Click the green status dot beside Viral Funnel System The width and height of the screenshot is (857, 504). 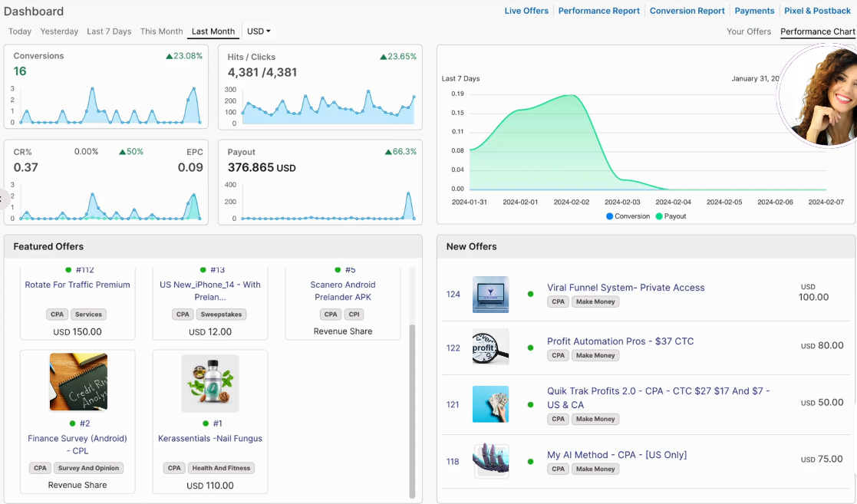[530, 294]
